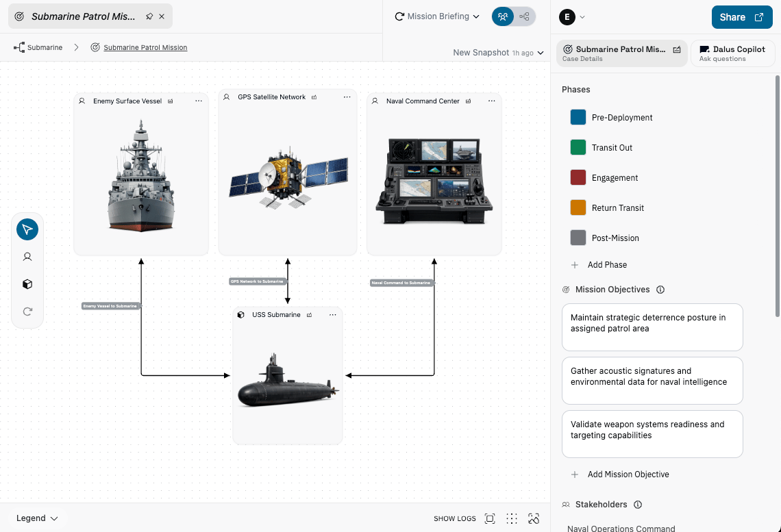Select the enemy warship image
This screenshot has width=781, height=532.
(141, 176)
